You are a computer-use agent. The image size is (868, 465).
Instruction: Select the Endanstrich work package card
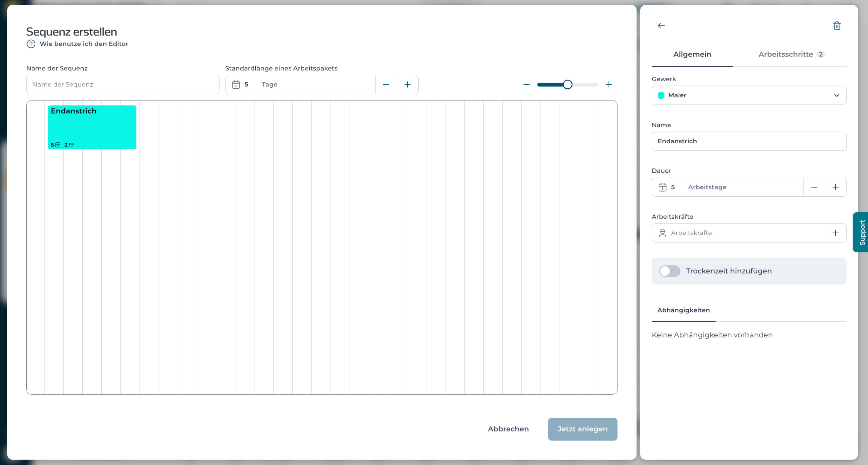click(x=92, y=127)
